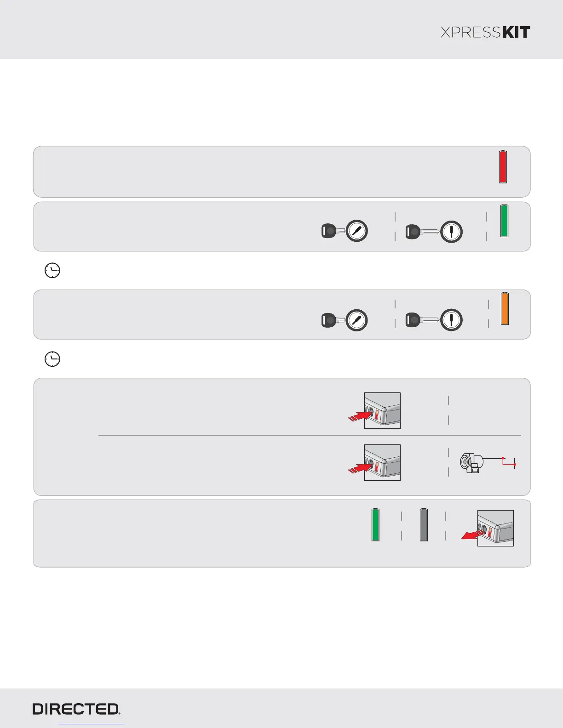
Task: Click the clock icon below the orange LED panel
Action: click(x=52, y=358)
